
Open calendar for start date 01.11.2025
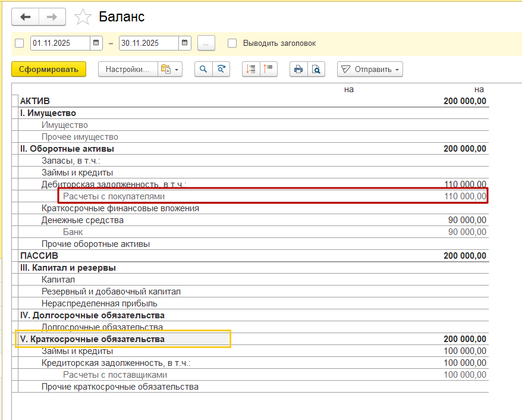pos(96,43)
